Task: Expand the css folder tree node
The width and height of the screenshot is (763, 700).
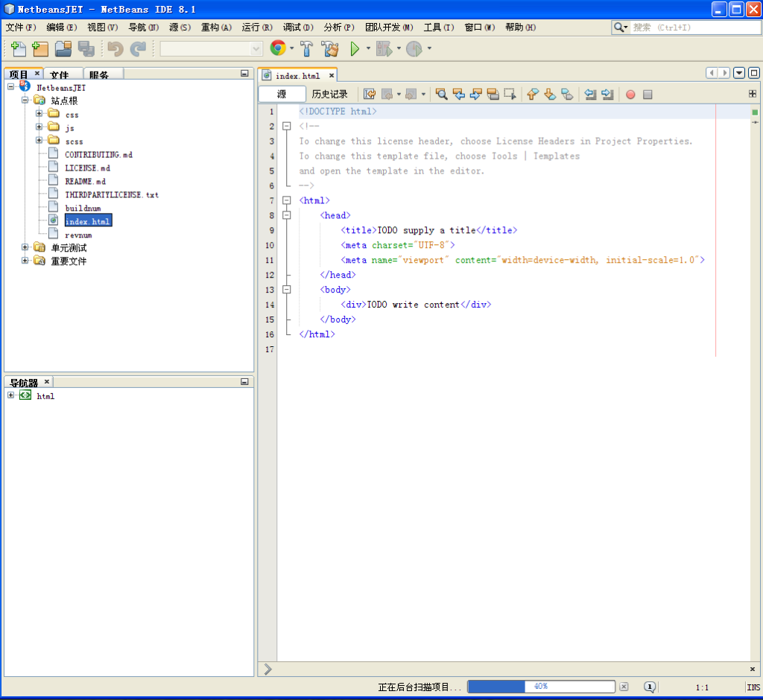Action: coord(39,115)
